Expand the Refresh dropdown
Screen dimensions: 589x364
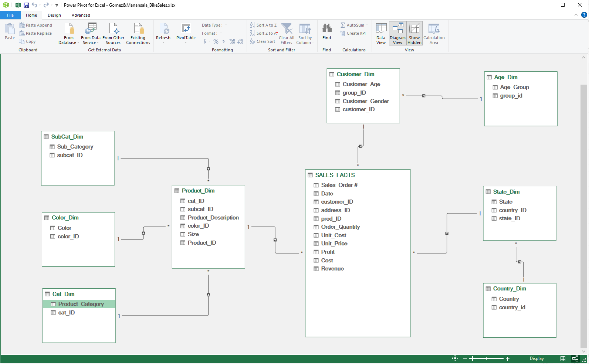tap(163, 42)
